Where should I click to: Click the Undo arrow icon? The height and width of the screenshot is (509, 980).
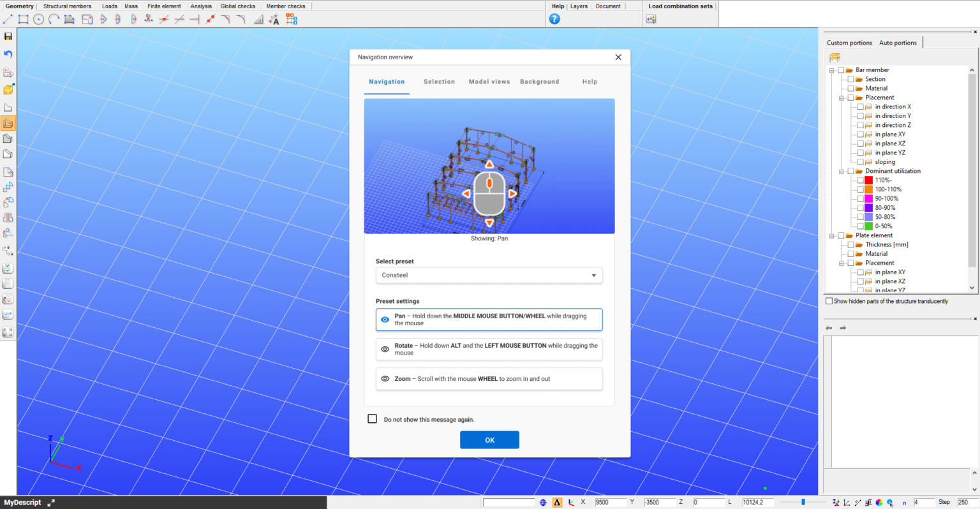click(x=8, y=54)
